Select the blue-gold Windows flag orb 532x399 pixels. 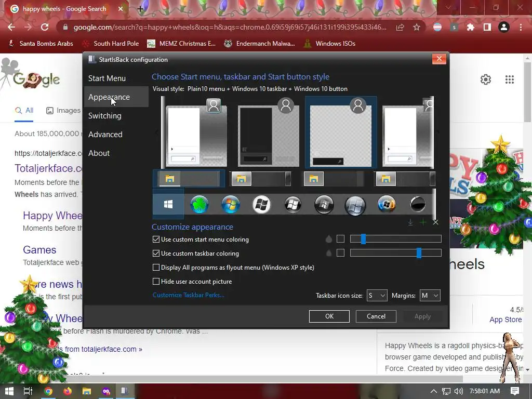tap(387, 205)
